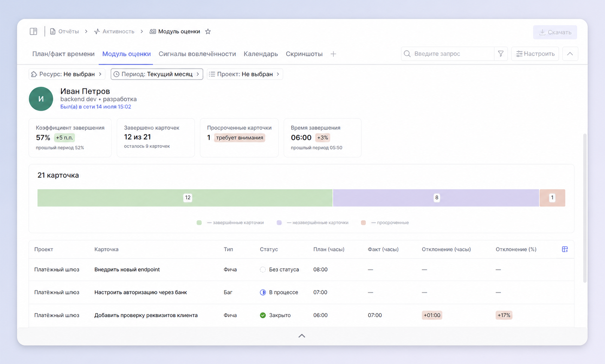Download the report with Скачать
The height and width of the screenshot is (364, 605).
tap(555, 32)
